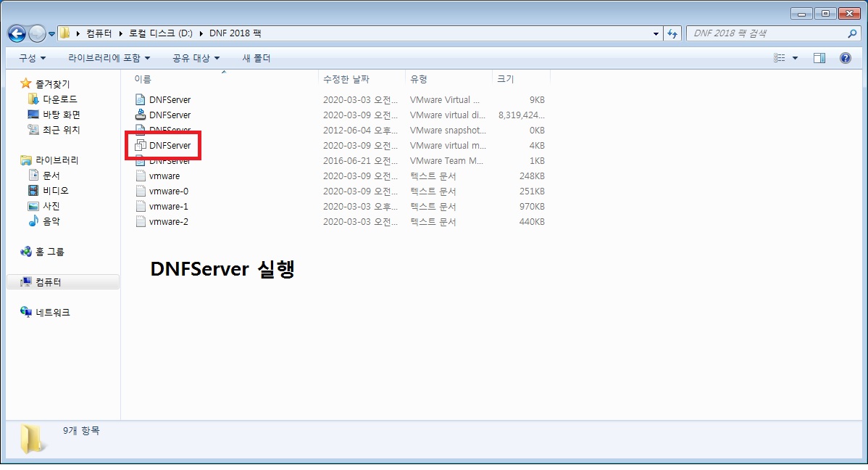The image size is (868, 470).
Task: Click the VMware Team M... type cell
Action: (x=446, y=161)
